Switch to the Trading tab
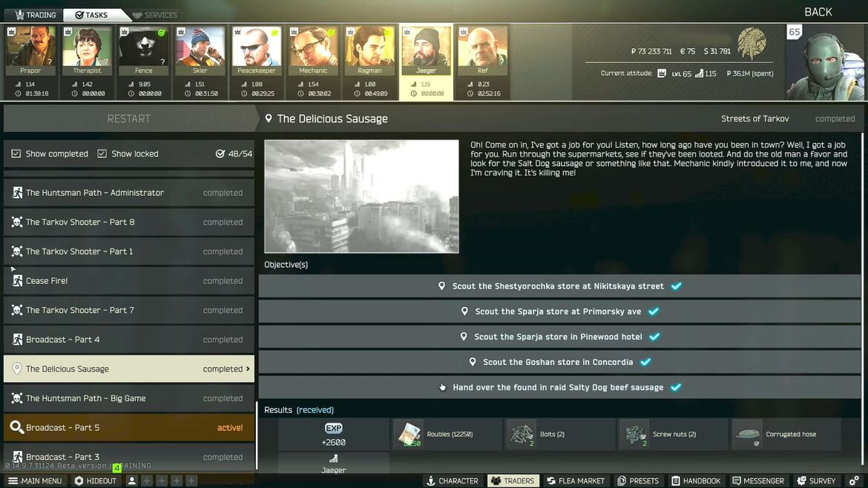This screenshot has height=488, width=868. tap(34, 15)
